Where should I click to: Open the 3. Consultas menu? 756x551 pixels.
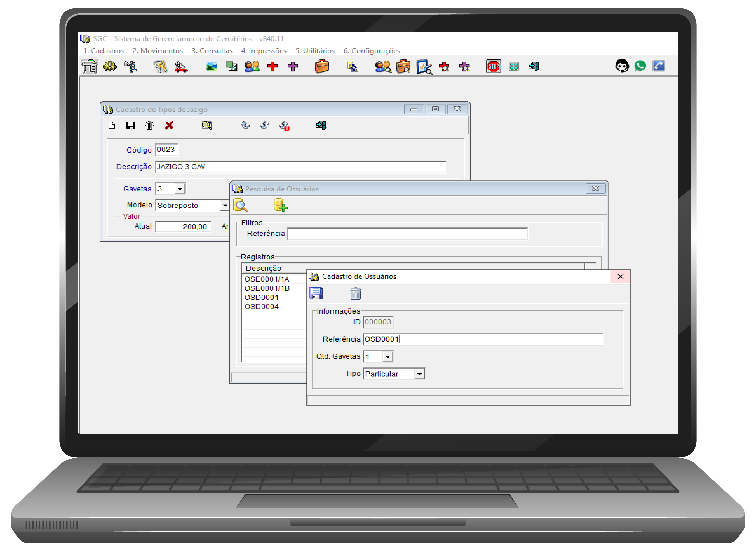pyautogui.click(x=212, y=51)
